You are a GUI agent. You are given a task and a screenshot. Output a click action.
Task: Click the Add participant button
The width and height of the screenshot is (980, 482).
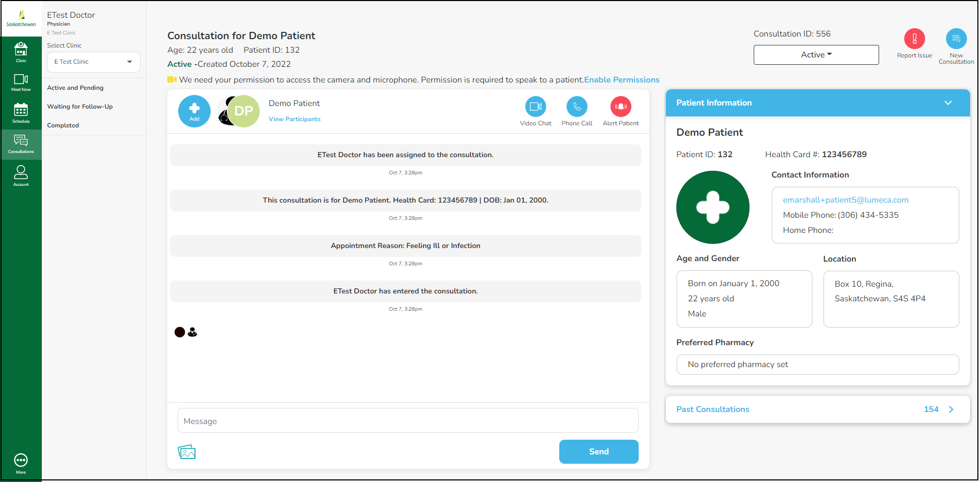pos(194,111)
